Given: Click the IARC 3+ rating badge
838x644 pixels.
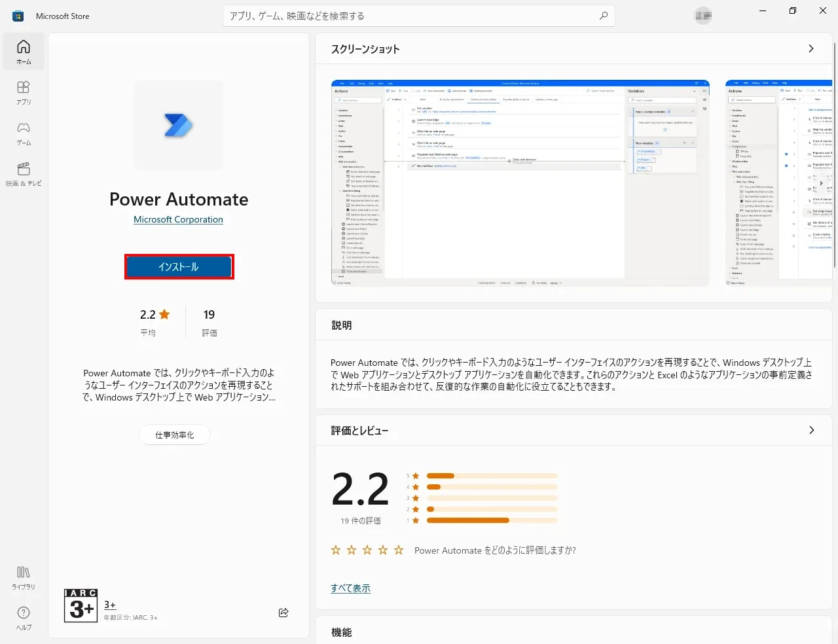Looking at the screenshot, I should pyautogui.click(x=81, y=605).
